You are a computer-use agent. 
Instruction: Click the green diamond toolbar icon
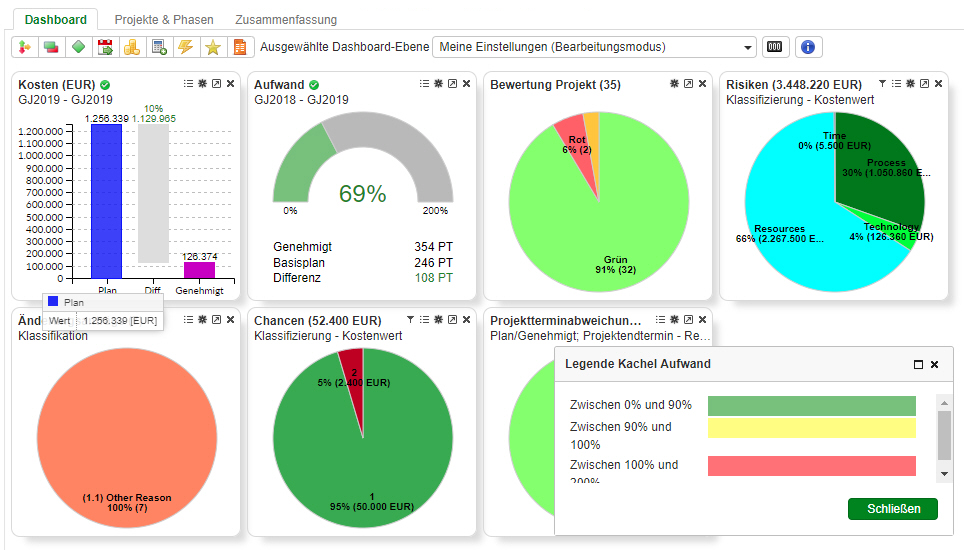point(77,47)
